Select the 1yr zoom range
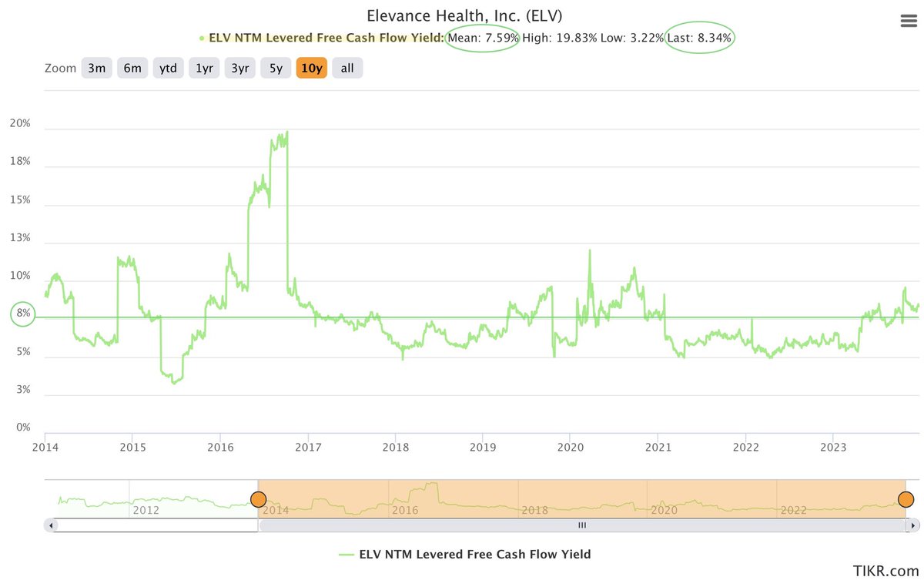Image resolution: width=924 pixels, height=587 pixels. (204, 68)
